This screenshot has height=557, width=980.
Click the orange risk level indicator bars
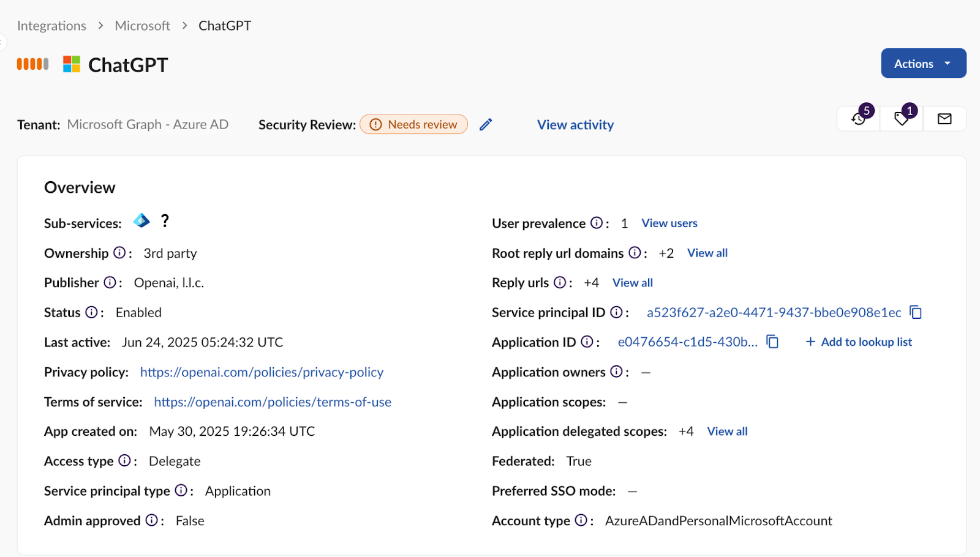[32, 64]
